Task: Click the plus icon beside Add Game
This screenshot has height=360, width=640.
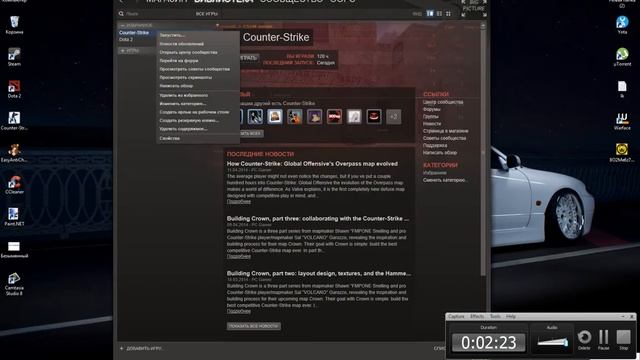Action: click(x=122, y=349)
